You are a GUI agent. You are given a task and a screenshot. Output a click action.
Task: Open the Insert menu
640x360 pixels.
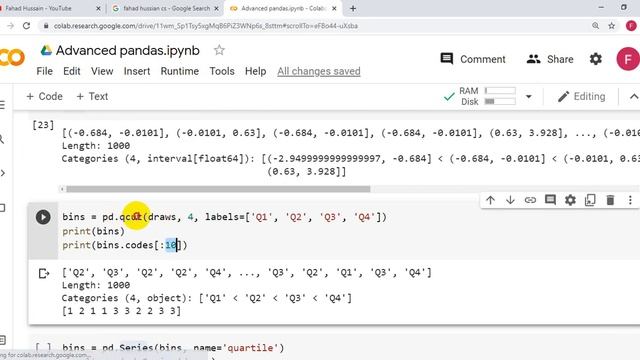(137, 71)
